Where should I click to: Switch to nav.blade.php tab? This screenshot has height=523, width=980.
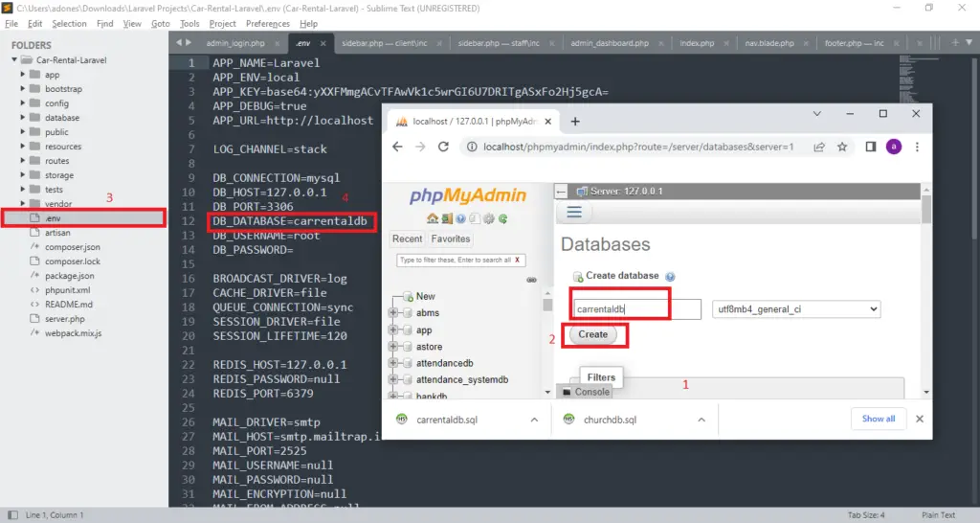pos(769,43)
